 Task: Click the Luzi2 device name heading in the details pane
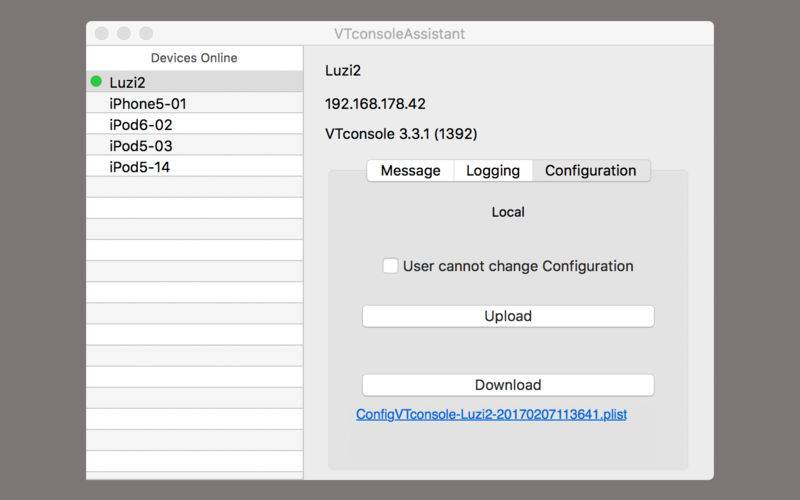coord(343,70)
